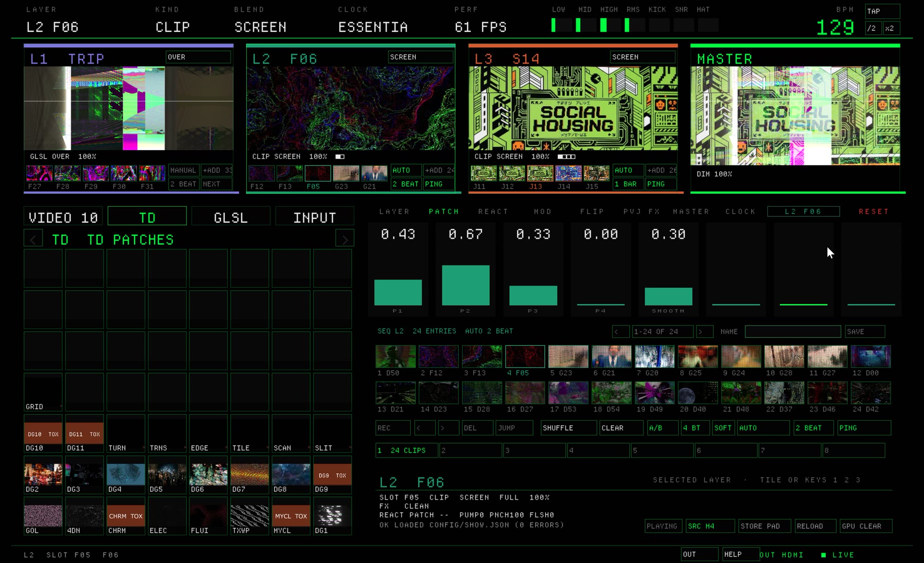Toggle the LIVE output indicator
The height and width of the screenshot is (563, 924).
point(838,555)
